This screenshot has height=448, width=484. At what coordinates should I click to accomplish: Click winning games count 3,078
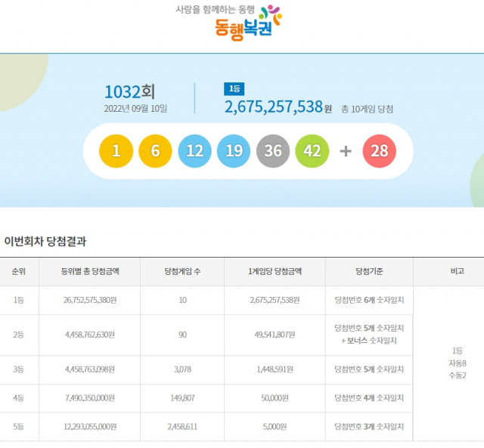182,369
